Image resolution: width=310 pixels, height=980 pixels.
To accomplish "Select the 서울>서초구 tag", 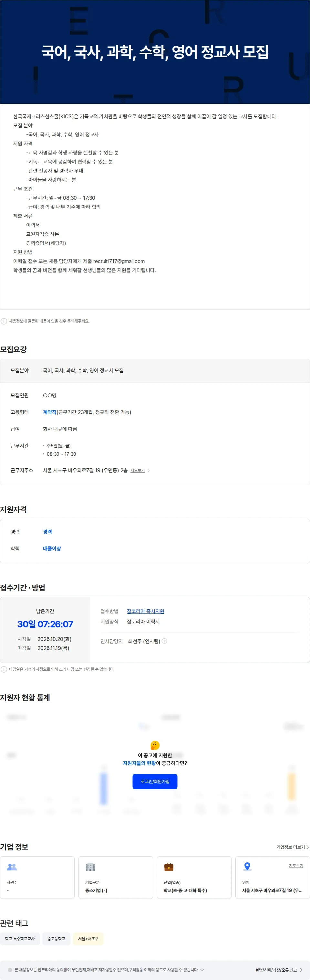I will click(x=88, y=939).
